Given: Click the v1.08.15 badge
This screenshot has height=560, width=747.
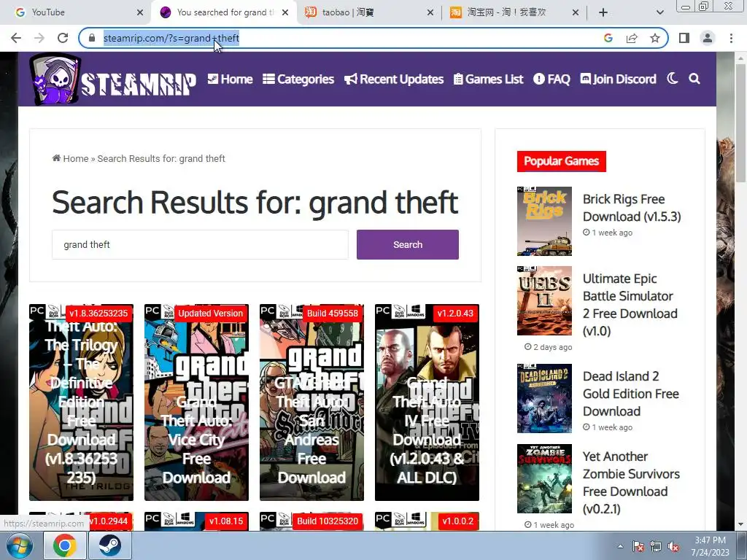Looking at the screenshot, I should 226,521.
